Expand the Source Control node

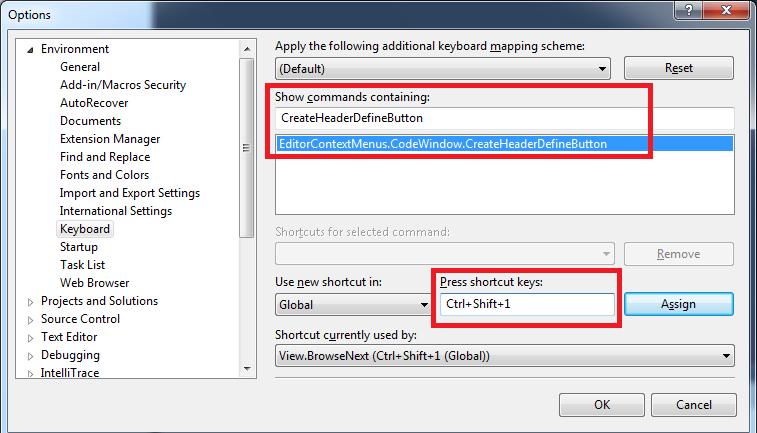click(x=30, y=320)
